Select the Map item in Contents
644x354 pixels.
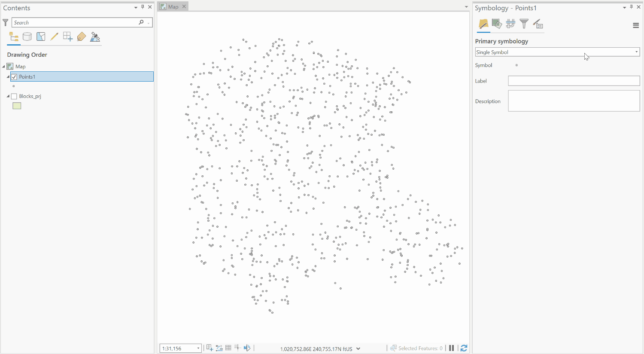pos(21,67)
